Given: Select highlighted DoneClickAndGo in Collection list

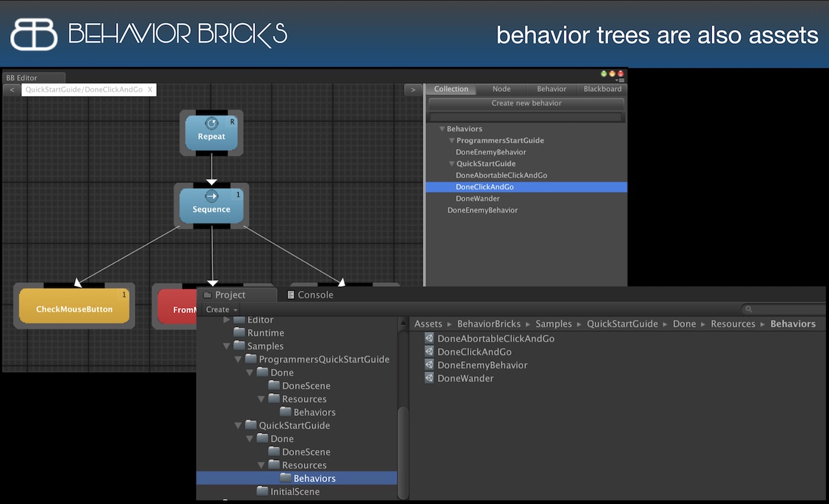Looking at the screenshot, I should pyautogui.click(x=526, y=187).
